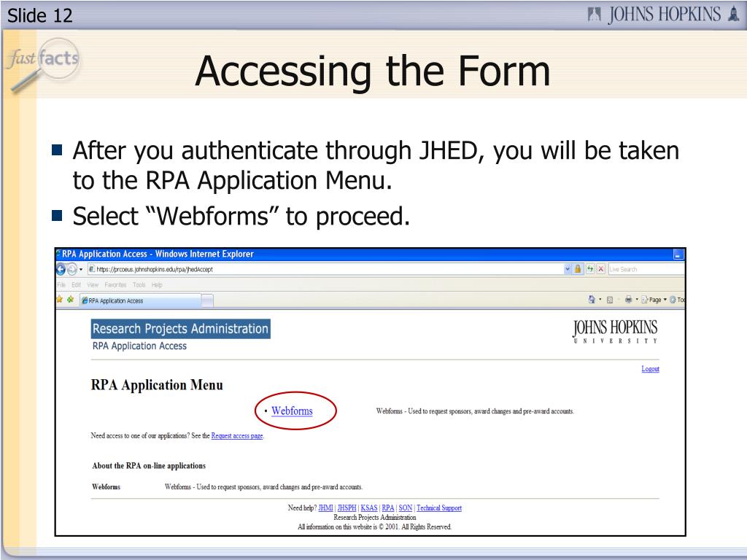Open the Page toolbar menu
This screenshot has height=560, width=747.
pos(654,300)
